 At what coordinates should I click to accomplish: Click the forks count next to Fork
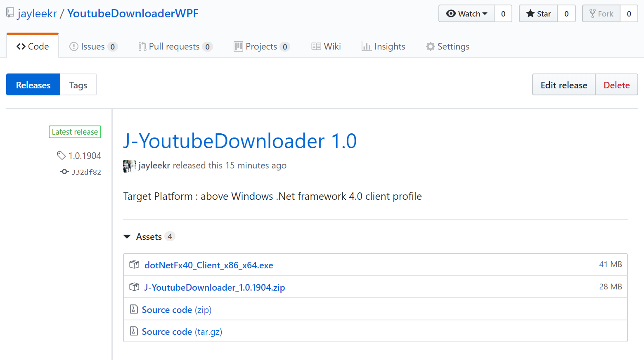[x=629, y=14]
